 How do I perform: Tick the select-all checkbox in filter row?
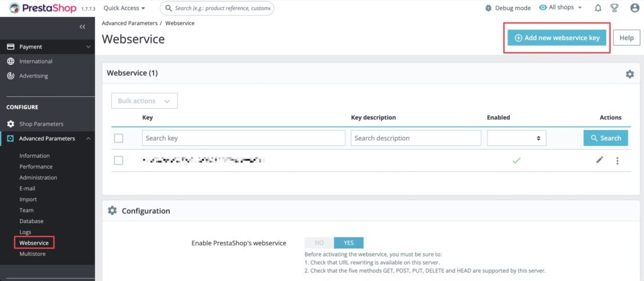pos(119,138)
